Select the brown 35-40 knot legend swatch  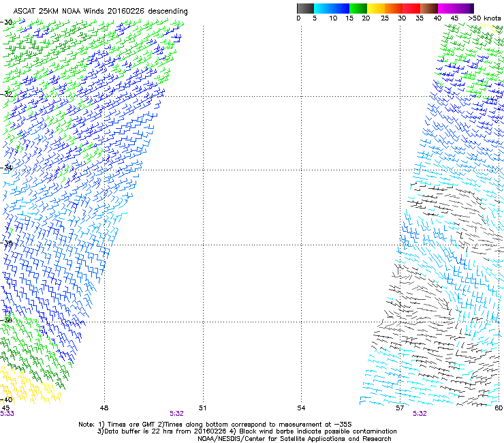429,8
